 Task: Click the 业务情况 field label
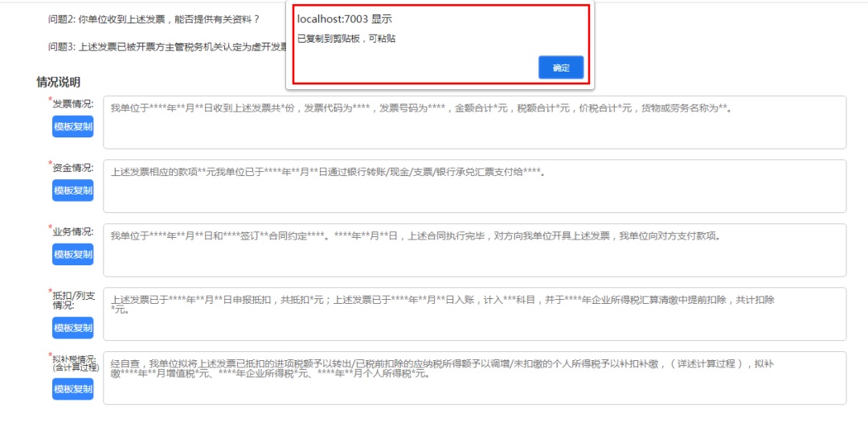point(73,231)
